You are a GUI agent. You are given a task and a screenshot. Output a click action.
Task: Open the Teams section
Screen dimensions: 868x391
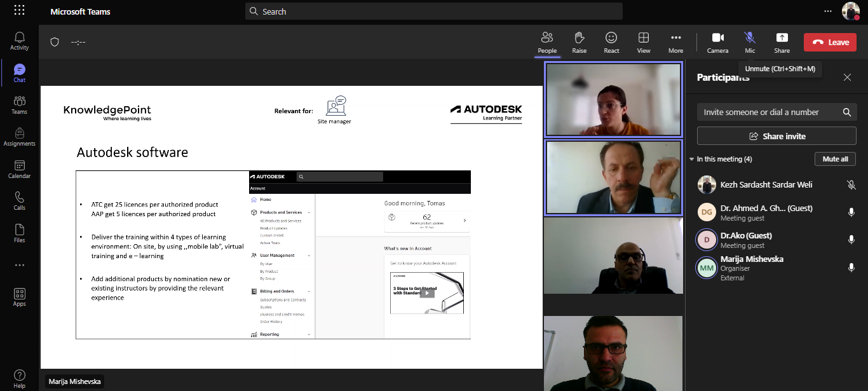pyautogui.click(x=19, y=106)
